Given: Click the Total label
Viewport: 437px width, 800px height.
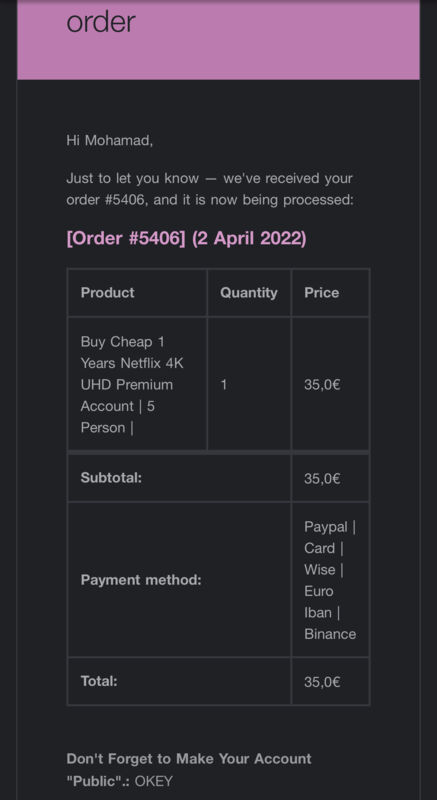Looking at the screenshot, I should click(x=99, y=681).
